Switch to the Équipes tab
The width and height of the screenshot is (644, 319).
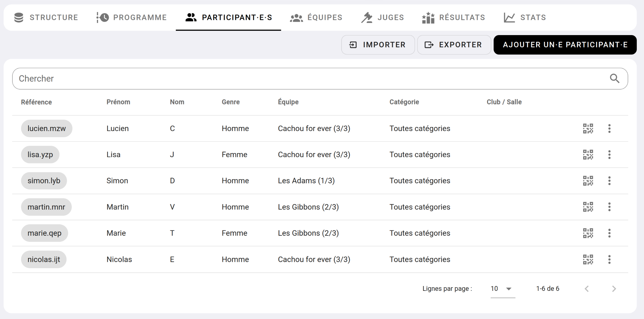(316, 18)
